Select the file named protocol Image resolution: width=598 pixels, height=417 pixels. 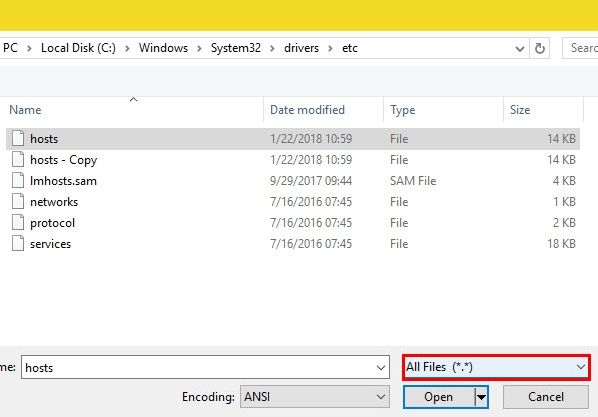(x=52, y=223)
